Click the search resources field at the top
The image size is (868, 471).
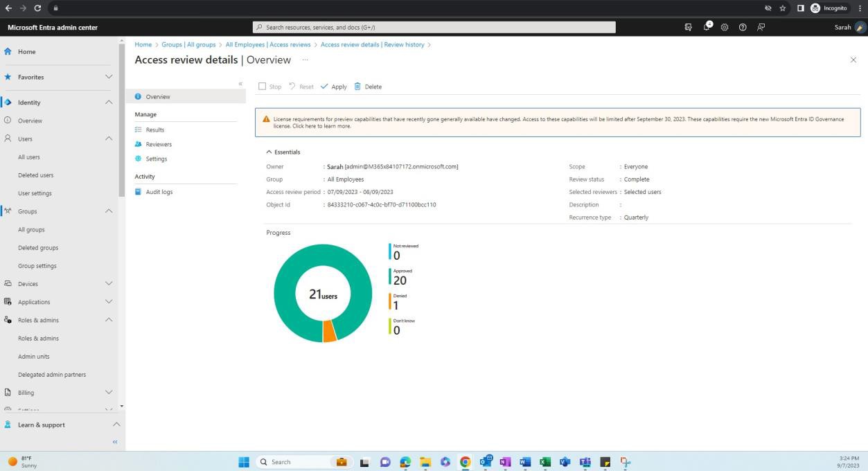click(x=434, y=27)
